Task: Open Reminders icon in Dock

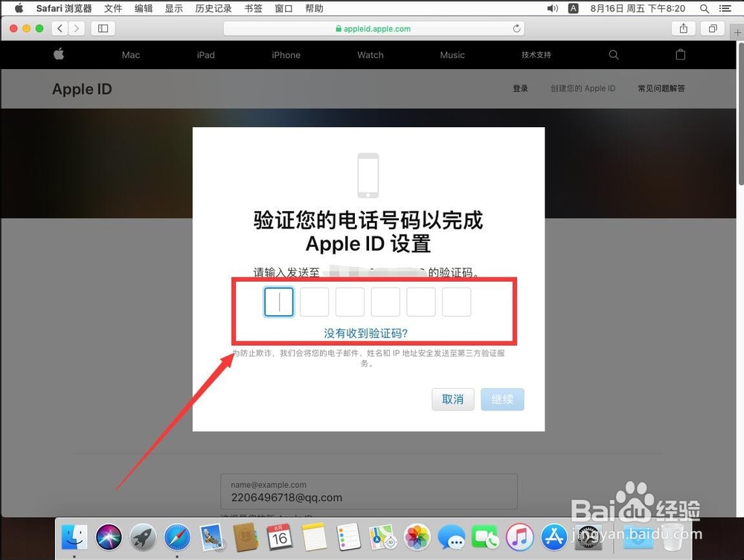Action: (349, 537)
